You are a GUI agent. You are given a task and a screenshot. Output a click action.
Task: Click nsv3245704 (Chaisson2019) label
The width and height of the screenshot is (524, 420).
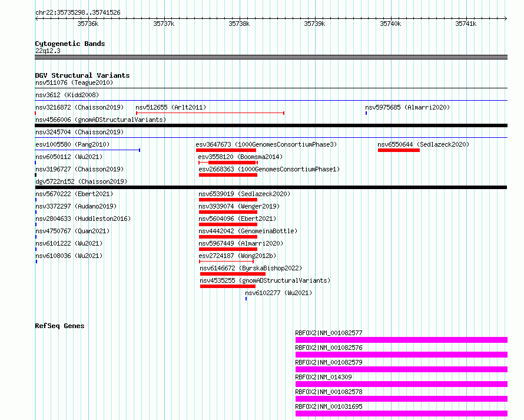(x=79, y=132)
